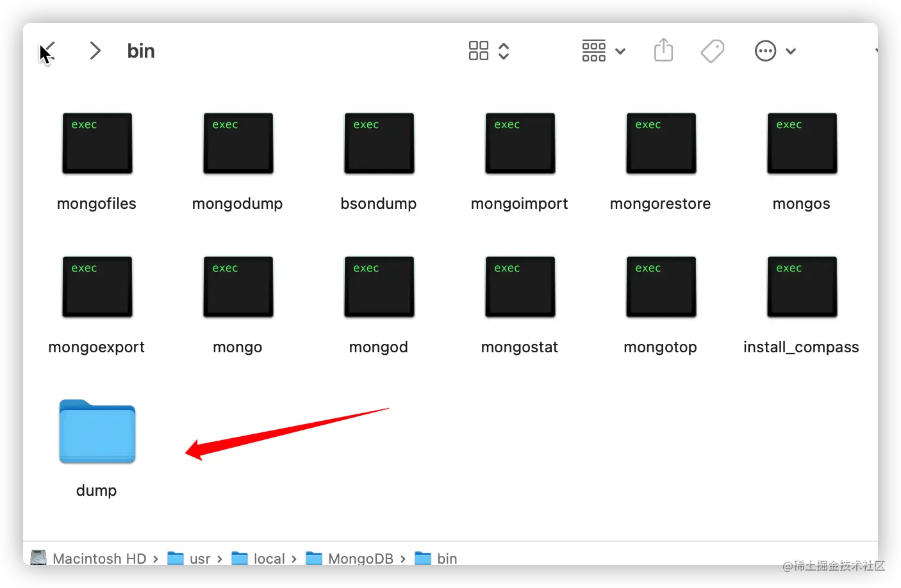Click the "mongotop" file name
This screenshot has height=588, width=901.
coord(661,348)
